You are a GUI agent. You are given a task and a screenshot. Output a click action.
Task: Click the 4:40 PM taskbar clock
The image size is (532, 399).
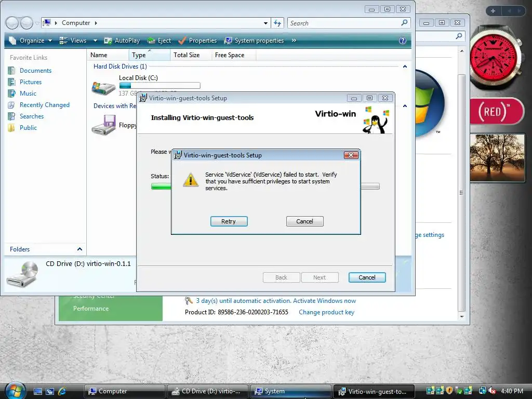pyautogui.click(x=512, y=391)
